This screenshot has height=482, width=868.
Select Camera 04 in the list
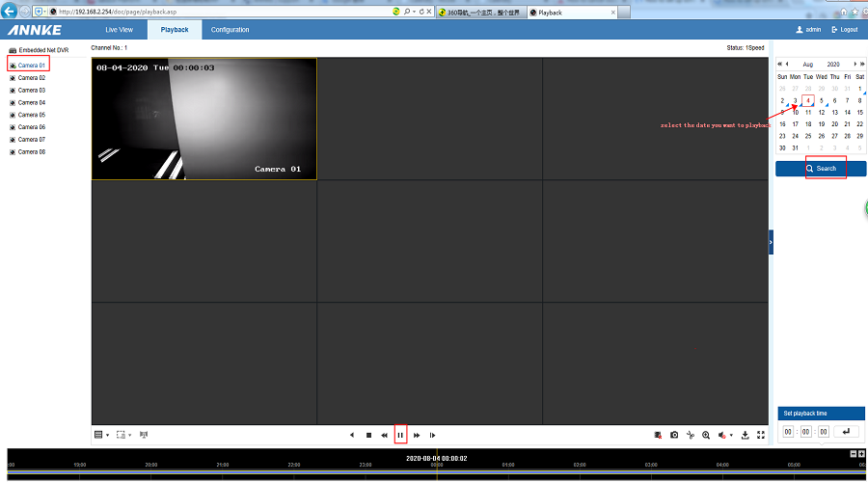coord(28,102)
